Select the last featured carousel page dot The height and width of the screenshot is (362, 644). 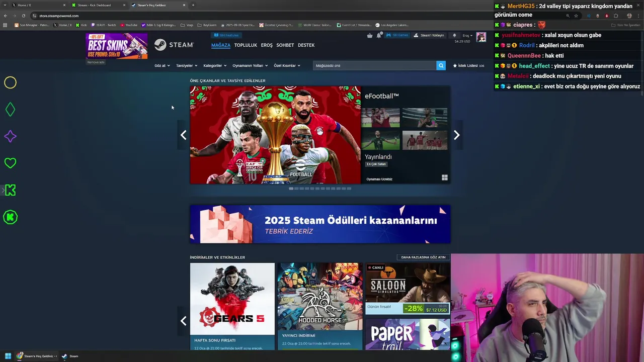(x=349, y=189)
